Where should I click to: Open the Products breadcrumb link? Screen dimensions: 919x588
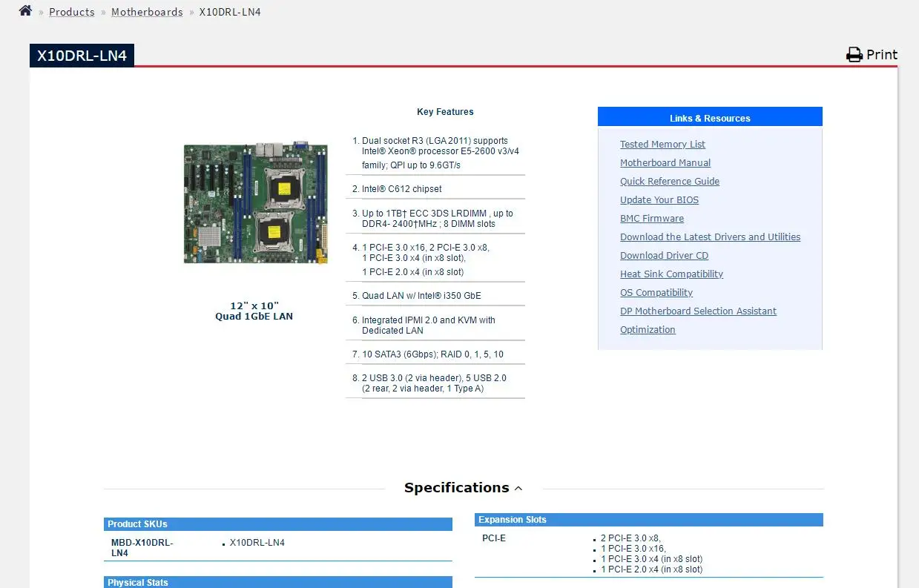[72, 12]
